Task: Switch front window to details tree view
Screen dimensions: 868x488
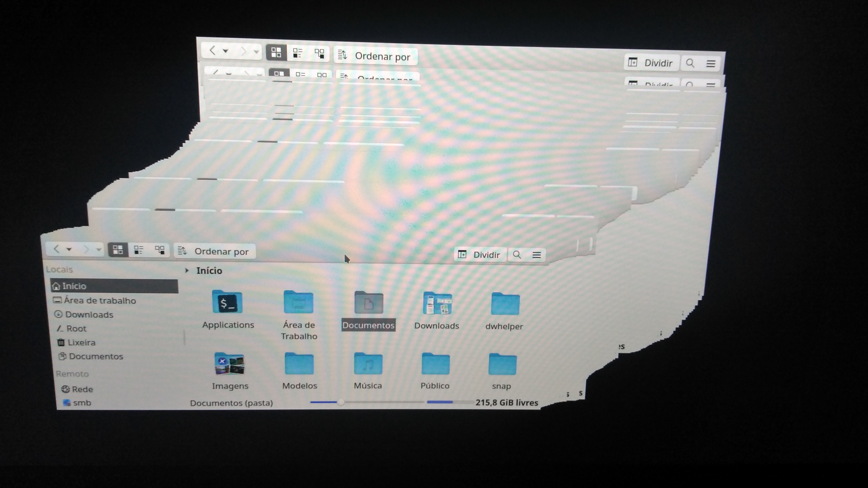Action: tap(160, 250)
